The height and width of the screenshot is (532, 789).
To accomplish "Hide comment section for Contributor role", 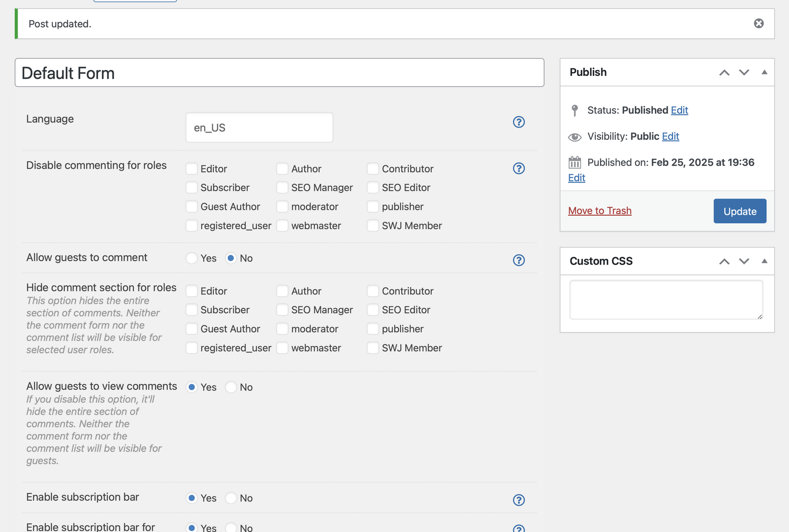I will [373, 291].
